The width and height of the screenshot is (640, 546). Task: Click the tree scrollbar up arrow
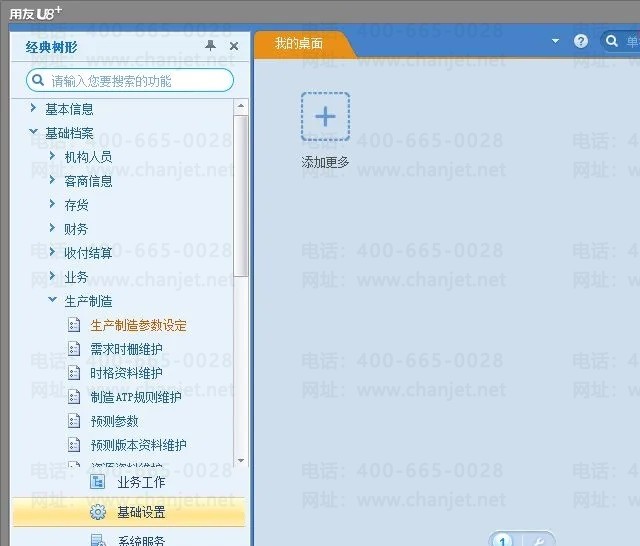point(241,106)
